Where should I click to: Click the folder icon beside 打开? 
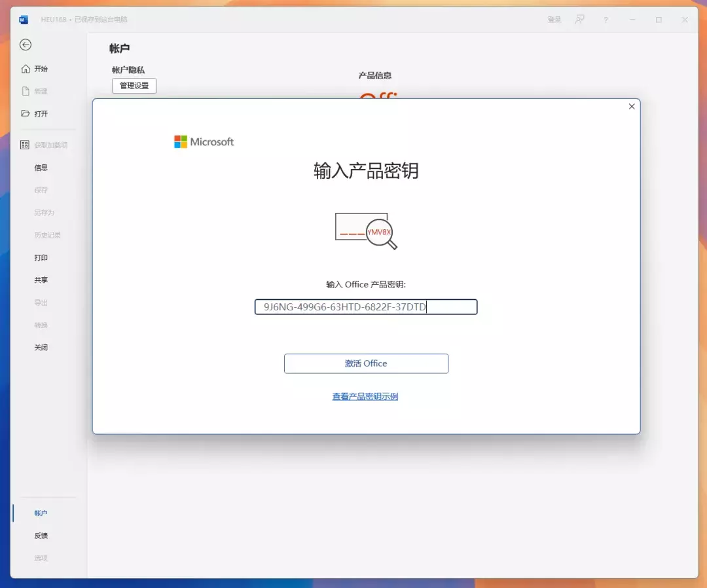[x=26, y=113]
